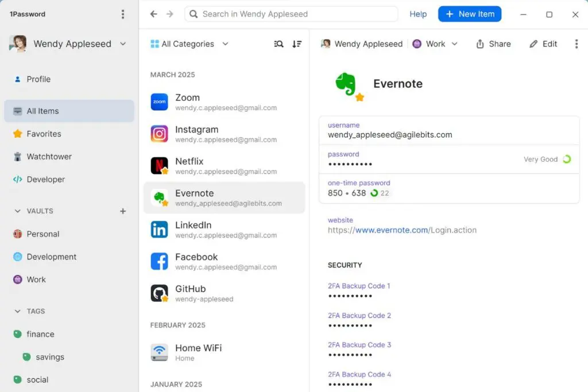
Task: Click the filter list search icon
Action: click(278, 44)
